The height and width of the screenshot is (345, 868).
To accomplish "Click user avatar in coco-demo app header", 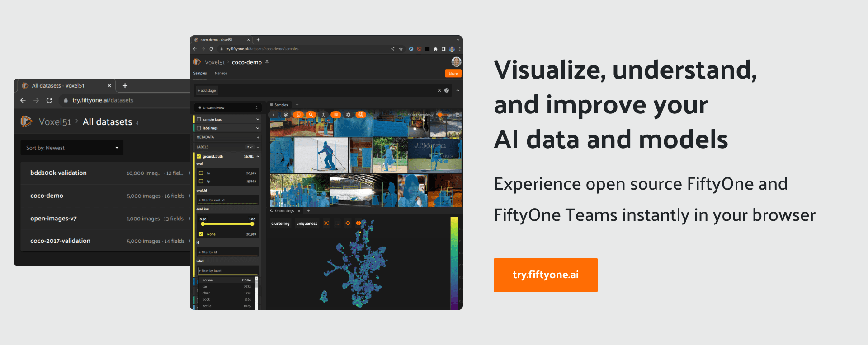I will pyautogui.click(x=456, y=62).
